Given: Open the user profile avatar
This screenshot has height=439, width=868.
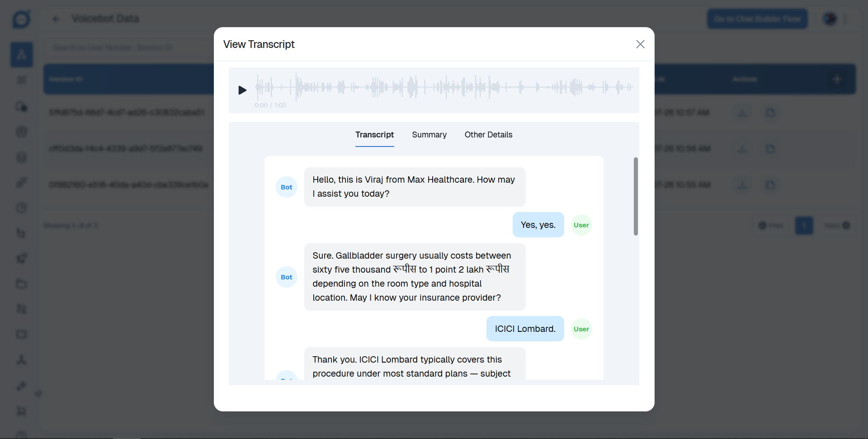Looking at the screenshot, I should pyautogui.click(x=830, y=19).
